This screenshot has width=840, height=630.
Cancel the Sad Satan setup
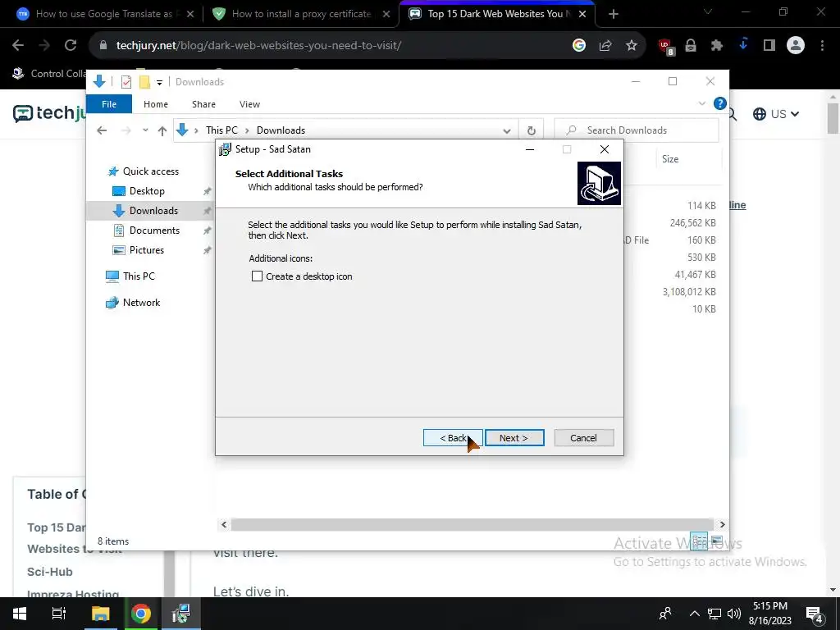pos(583,438)
